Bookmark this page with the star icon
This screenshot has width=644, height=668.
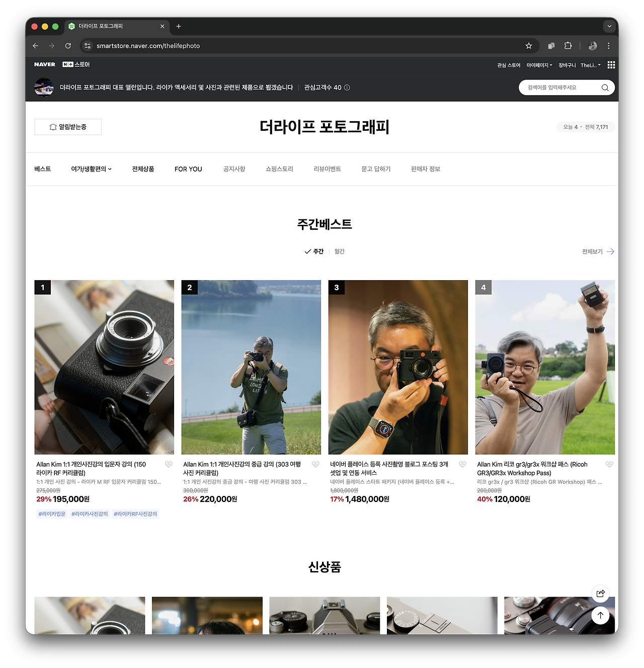pos(529,46)
